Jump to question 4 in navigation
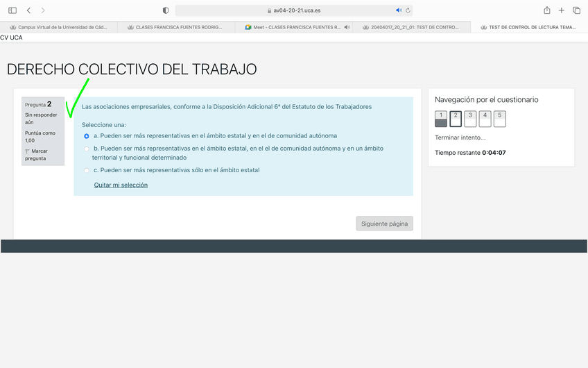 [485, 119]
